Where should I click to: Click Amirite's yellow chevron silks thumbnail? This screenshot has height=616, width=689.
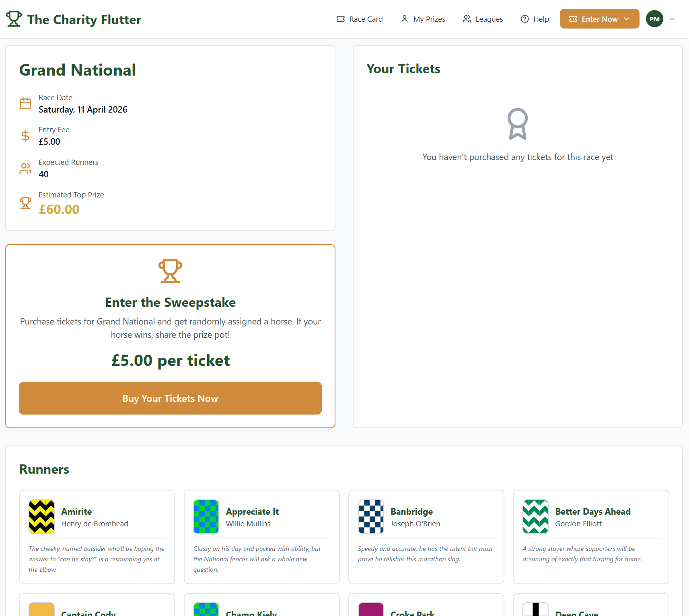pos(41,517)
